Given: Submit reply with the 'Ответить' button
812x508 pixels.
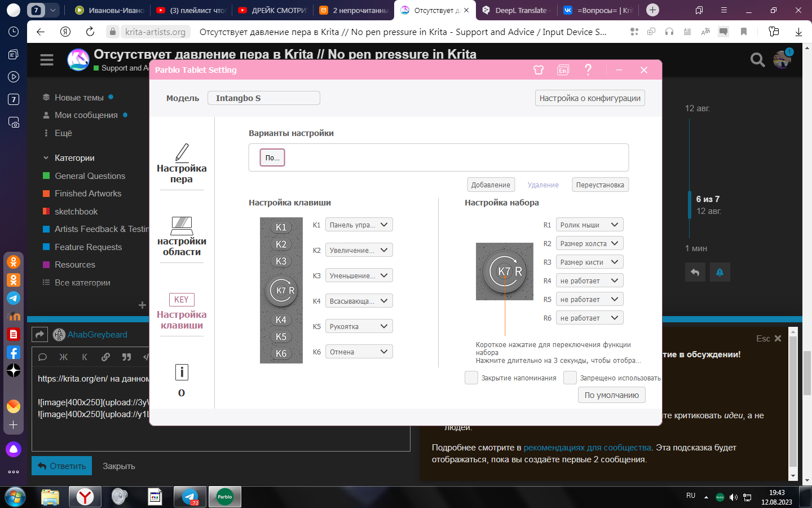Looking at the screenshot, I should coord(62,466).
